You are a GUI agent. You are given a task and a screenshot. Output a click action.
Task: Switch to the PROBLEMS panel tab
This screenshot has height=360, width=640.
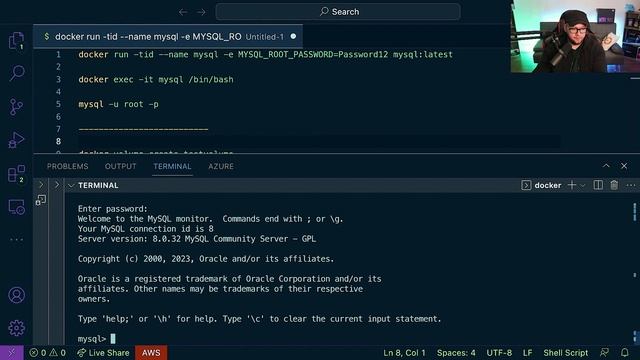pyautogui.click(x=67, y=167)
